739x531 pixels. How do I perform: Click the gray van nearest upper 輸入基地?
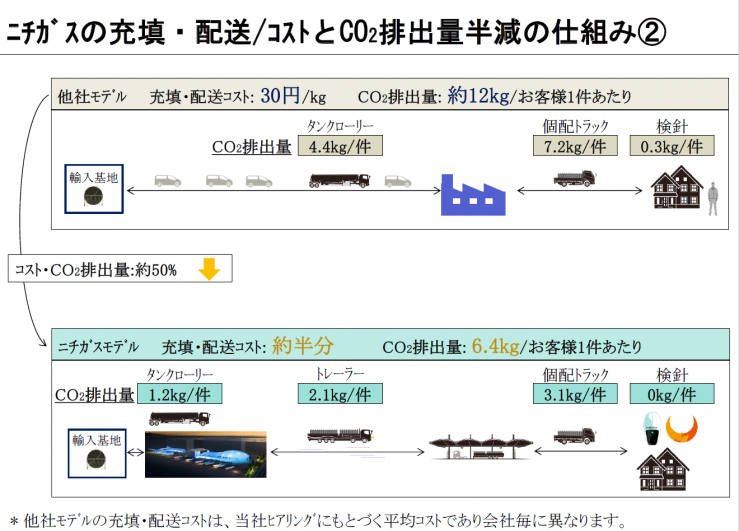click(168, 180)
